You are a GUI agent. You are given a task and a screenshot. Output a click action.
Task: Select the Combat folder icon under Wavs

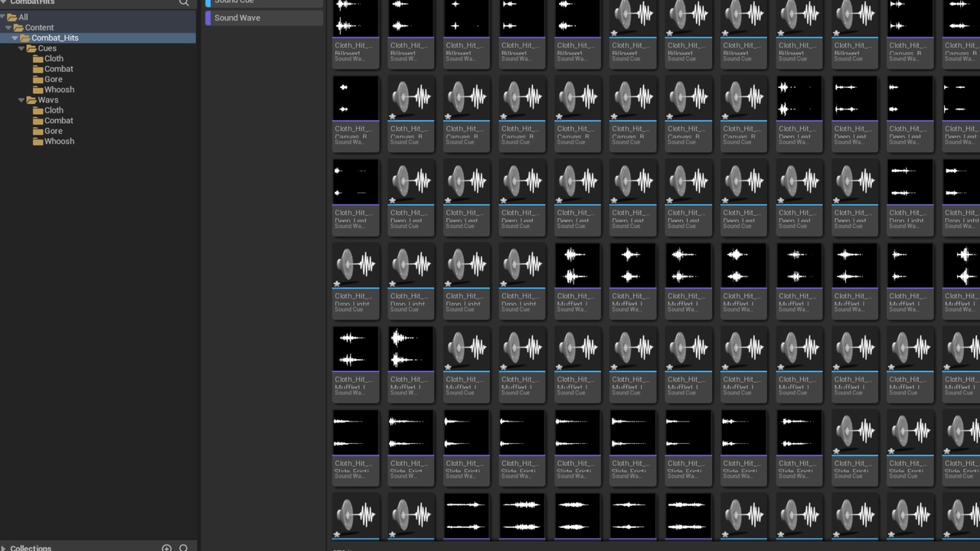point(38,121)
